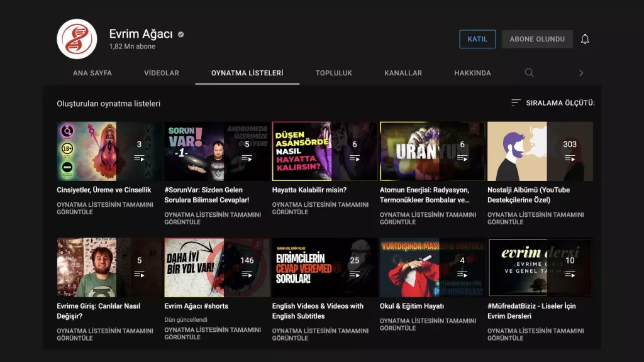Open the Evrim Ağacı #shorts title
The width and height of the screenshot is (644, 362).
click(196, 306)
